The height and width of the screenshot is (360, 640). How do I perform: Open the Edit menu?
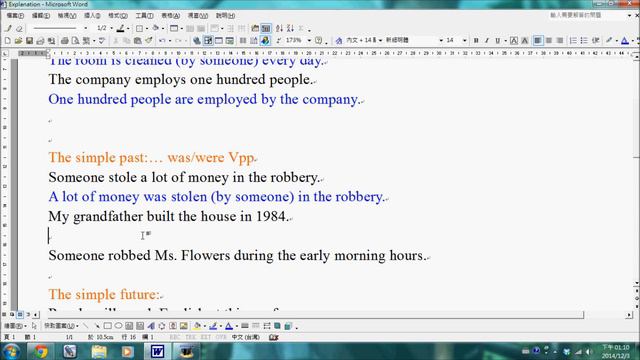(x=41, y=16)
